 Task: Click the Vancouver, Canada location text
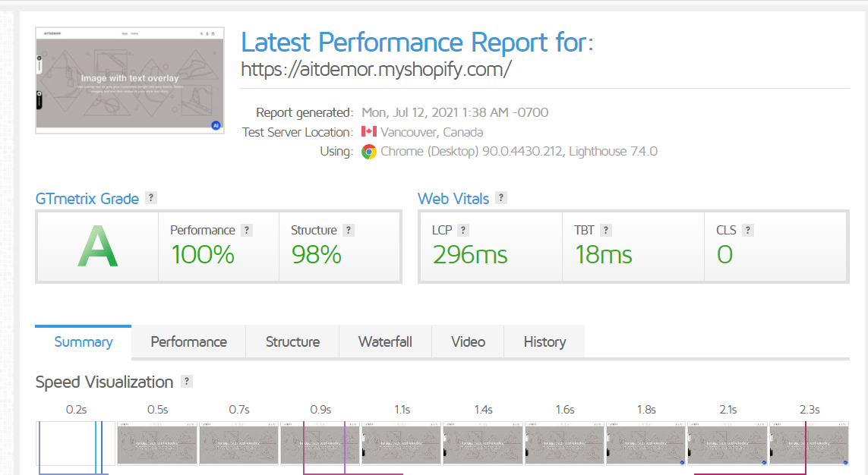click(x=432, y=132)
